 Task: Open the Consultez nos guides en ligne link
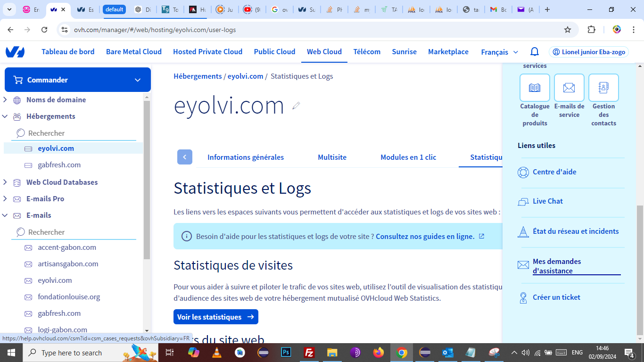click(425, 237)
